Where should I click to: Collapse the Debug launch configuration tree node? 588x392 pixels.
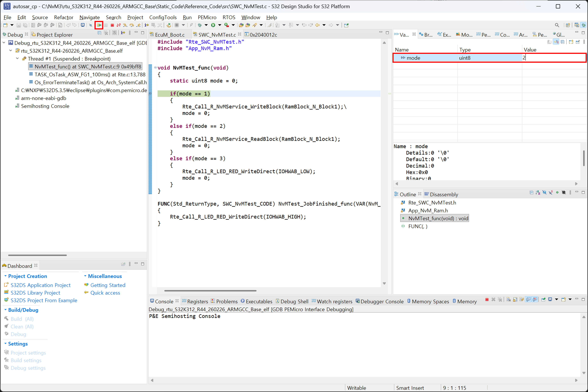(4, 43)
